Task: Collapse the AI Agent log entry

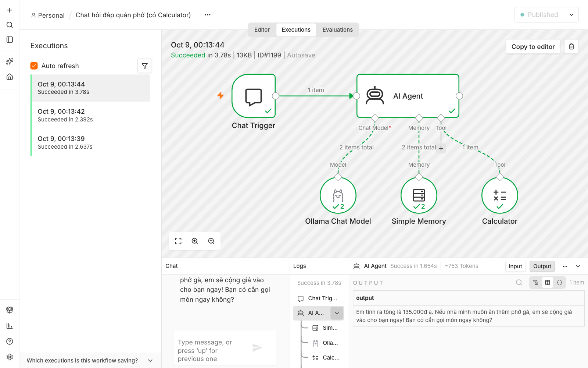Action: tap(337, 313)
